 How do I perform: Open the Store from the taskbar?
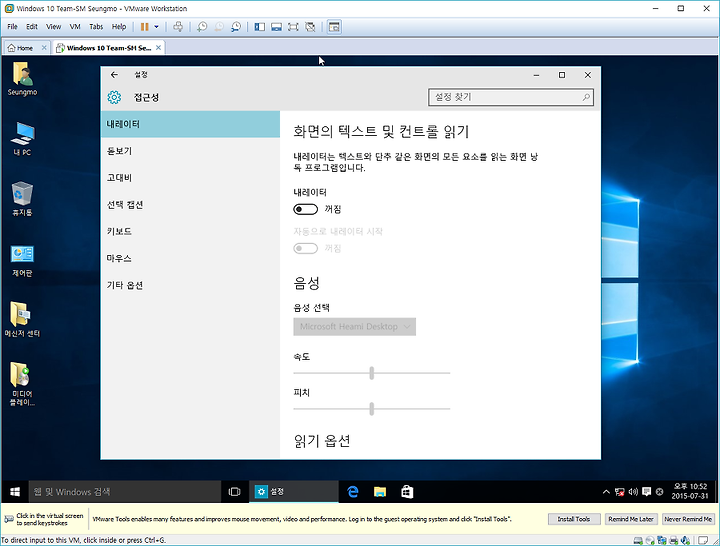(407, 492)
